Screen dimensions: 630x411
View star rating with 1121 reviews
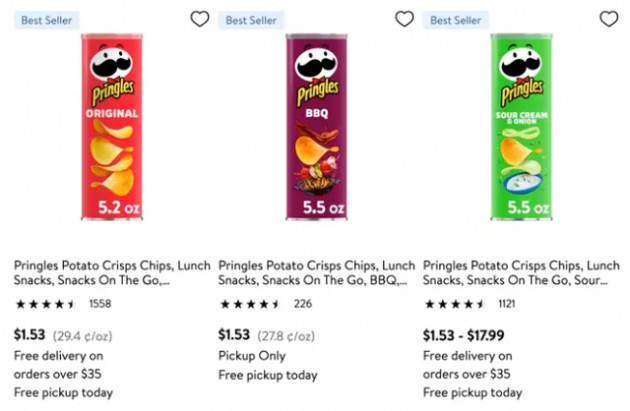(454, 304)
